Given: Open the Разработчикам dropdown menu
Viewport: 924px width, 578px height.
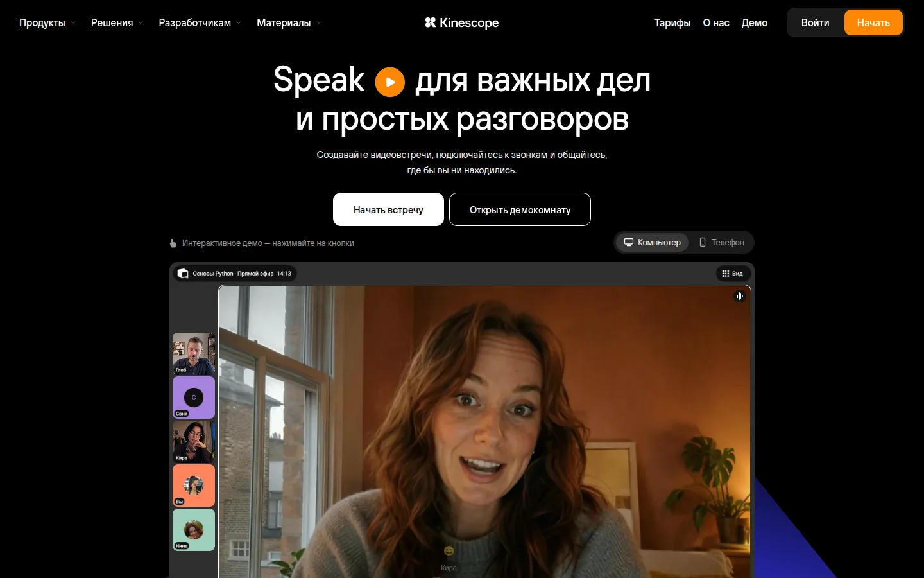Looking at the screenshot, I should 200,22.
